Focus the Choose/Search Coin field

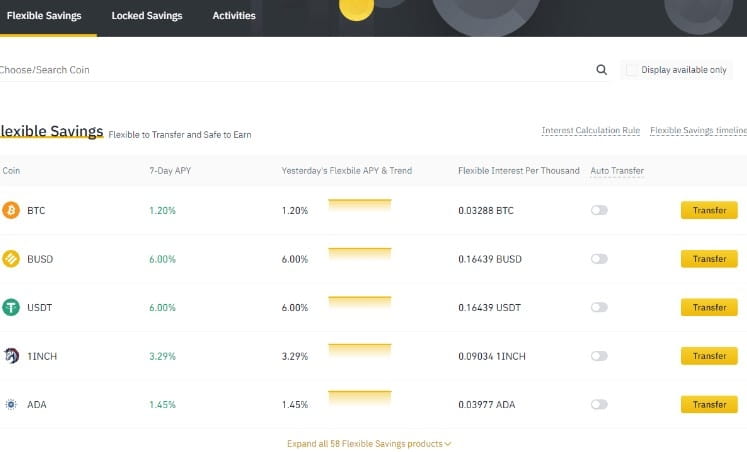click(x=290, y=70)
